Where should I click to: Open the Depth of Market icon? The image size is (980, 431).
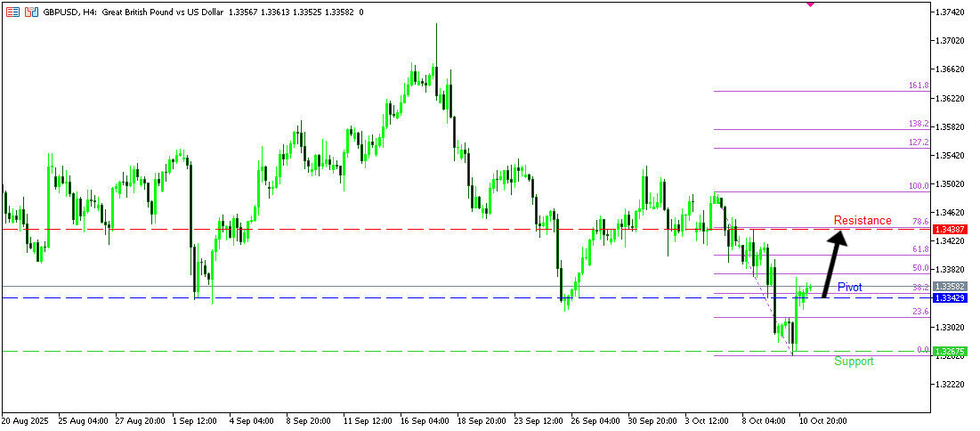tap(31, 12)
